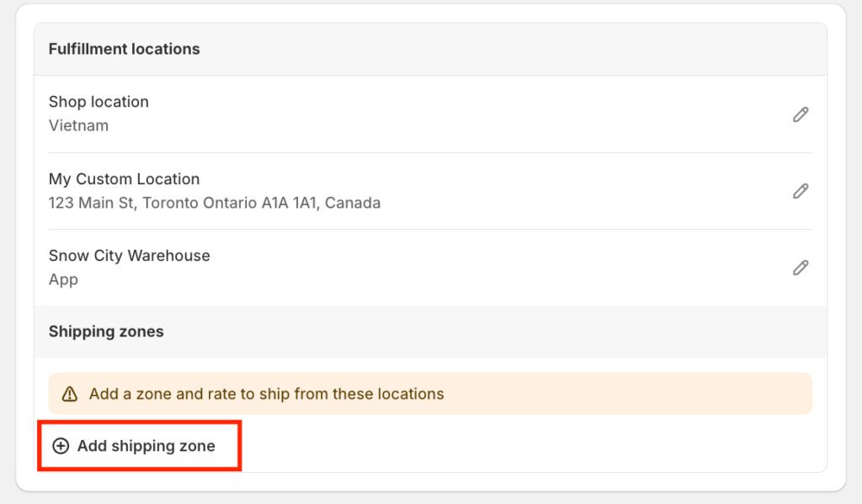Click the 'App' subtitle text
Screen dimensions: 862x504
63,279
